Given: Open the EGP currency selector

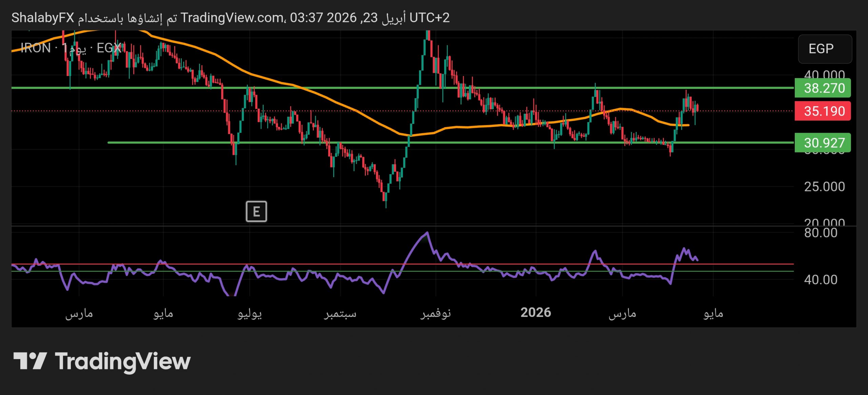Looking at the screenshot, I should (824, 49).
